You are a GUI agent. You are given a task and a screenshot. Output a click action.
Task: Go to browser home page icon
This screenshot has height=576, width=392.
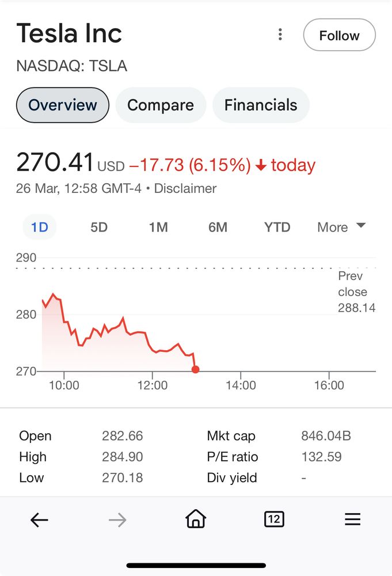point(196,519)
